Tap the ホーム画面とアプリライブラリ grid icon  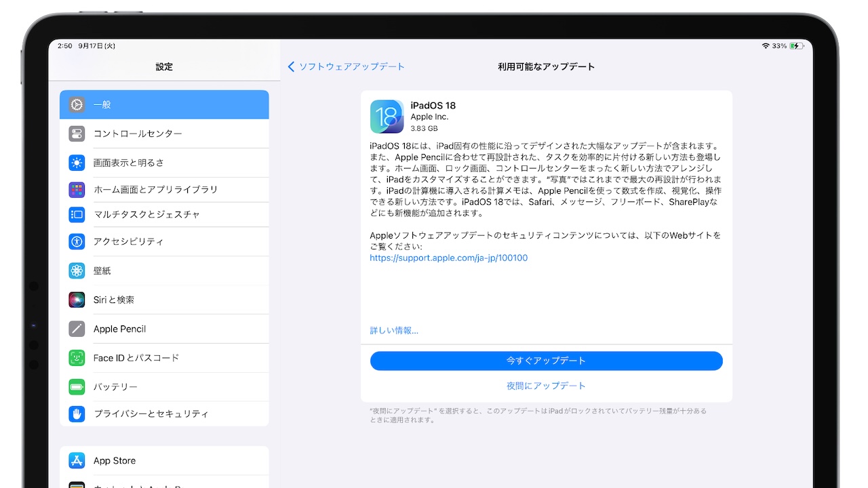point(77,190)
